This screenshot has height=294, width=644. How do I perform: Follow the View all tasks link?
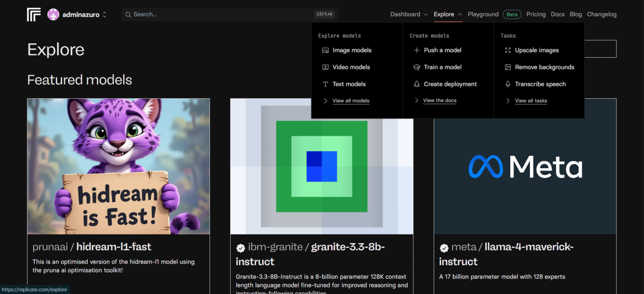pyautogui.click(x=531, y=101)
